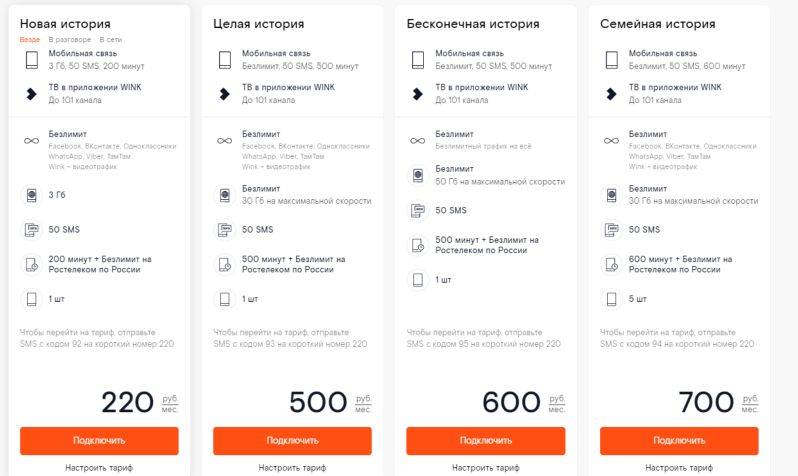Image resolution: width=798 pixels, height=476 pixels.
Task: Open Настроить тариф for Новая история
Action: (x=99, y=467)
